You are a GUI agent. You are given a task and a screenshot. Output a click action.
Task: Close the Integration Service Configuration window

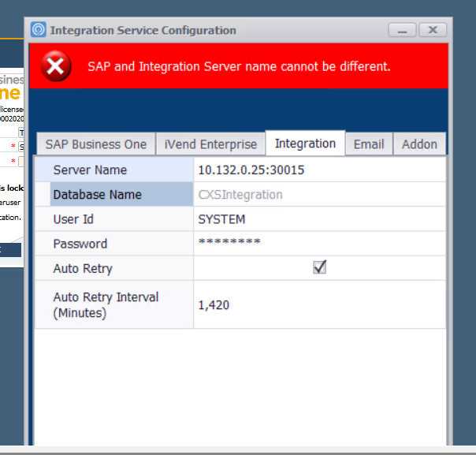(433, 30)
